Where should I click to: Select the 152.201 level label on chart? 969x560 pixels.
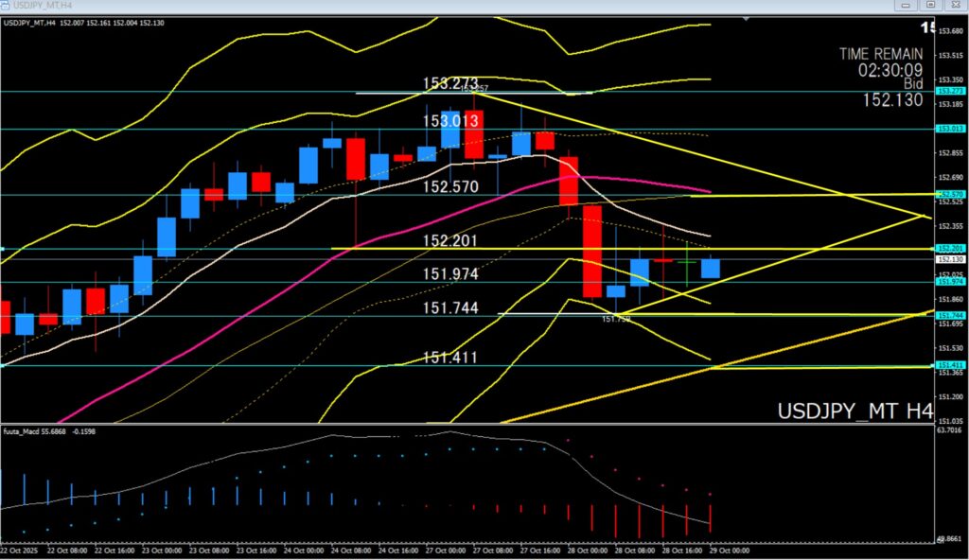(x=450, y=241)
